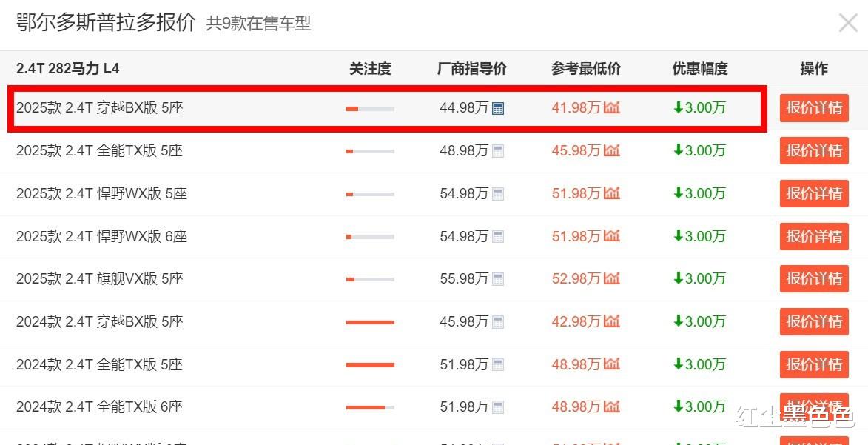Select model 2025款 2.4T 旗舰VX版 5座
The image size is (868, 445).
100,278
